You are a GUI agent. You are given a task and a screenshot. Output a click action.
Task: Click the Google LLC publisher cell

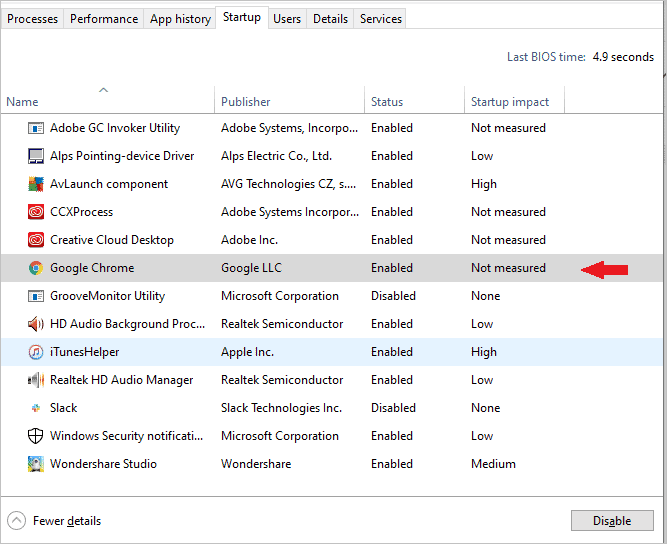point(251,268)
